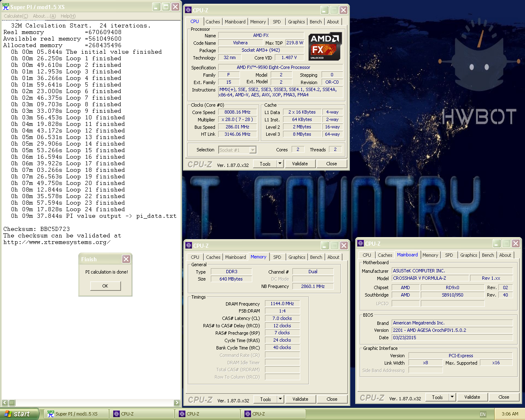Screen dimensions: 525x420
Task: Click the CAS# Latency value 7.0 clocks
Action: point(282,318)
